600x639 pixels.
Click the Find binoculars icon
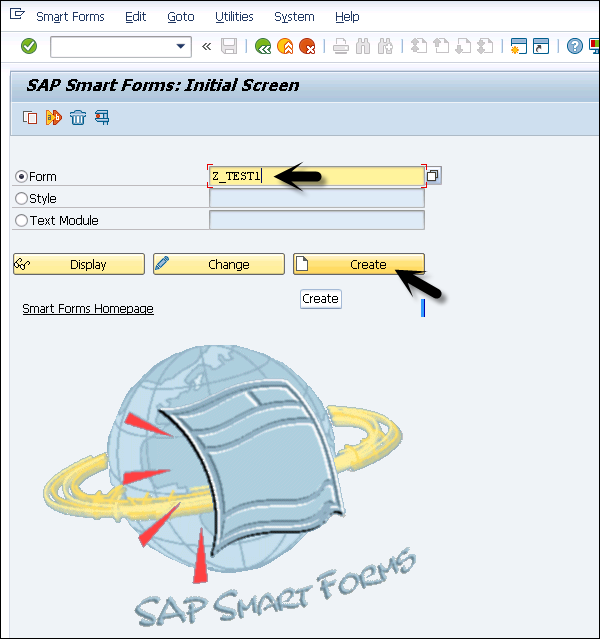pyautogui.click(x=363, y=46)
